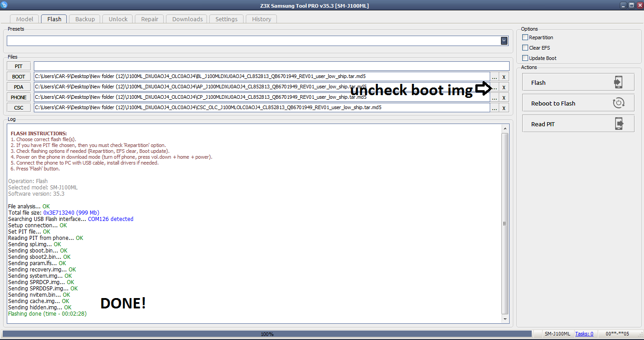Enable the Clear EFS option
This screenshot has width=644, height=340.
click(x=525, y=48)
